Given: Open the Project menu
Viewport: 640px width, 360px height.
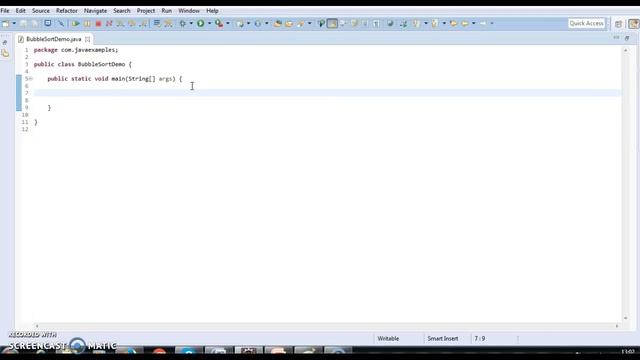Looking at the screenshot, I should 146,11.
